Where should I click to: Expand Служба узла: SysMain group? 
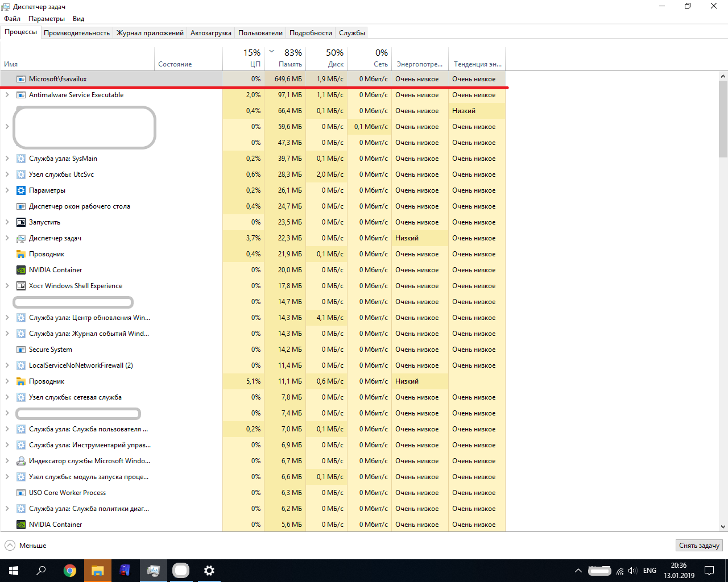(x=7, y=159)
